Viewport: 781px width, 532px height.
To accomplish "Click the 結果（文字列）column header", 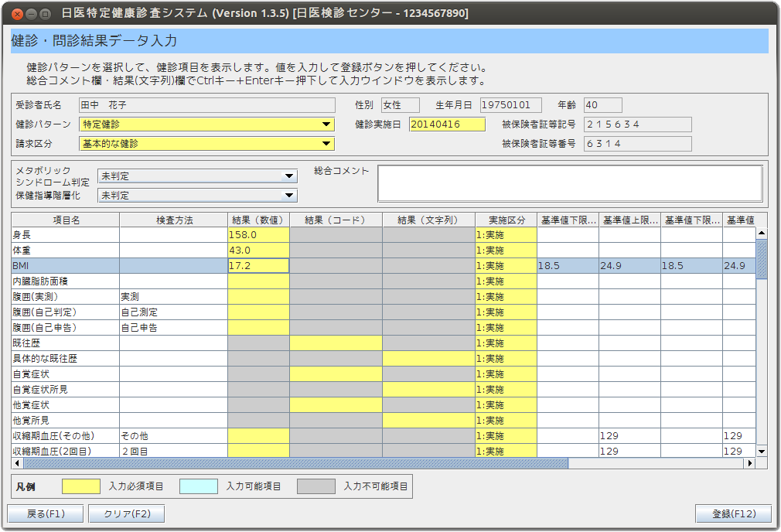I will (x=428, y=220).
